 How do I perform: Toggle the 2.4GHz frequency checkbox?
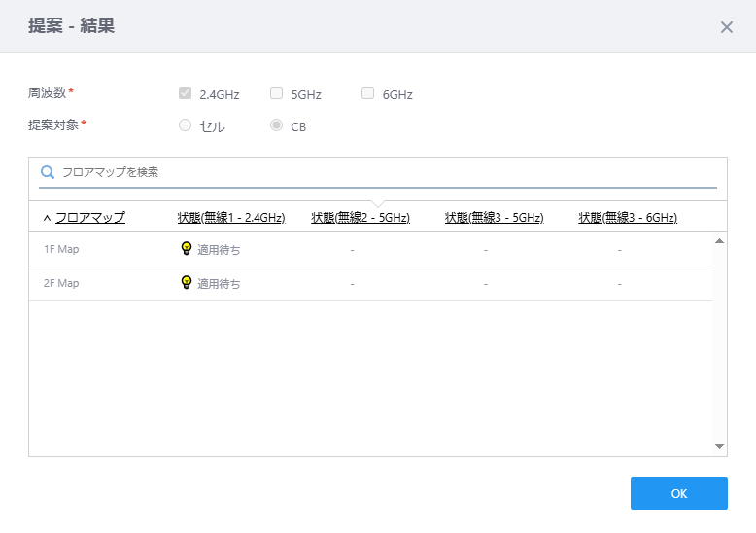click(186, 92)
